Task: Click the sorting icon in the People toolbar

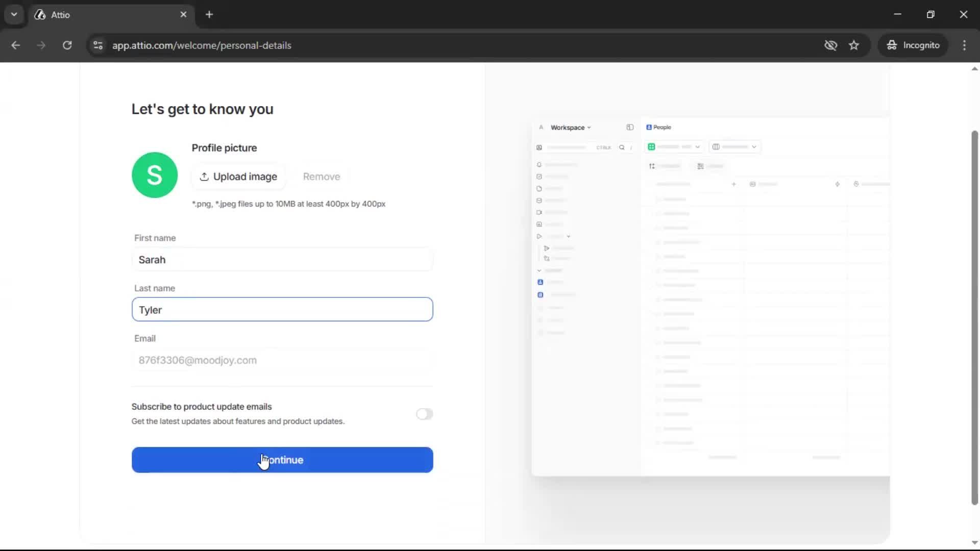Action: tap(652, 166)
